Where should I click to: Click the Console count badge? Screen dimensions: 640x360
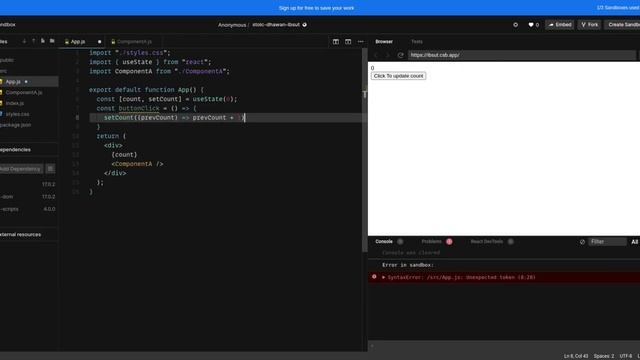click(400, 242)
